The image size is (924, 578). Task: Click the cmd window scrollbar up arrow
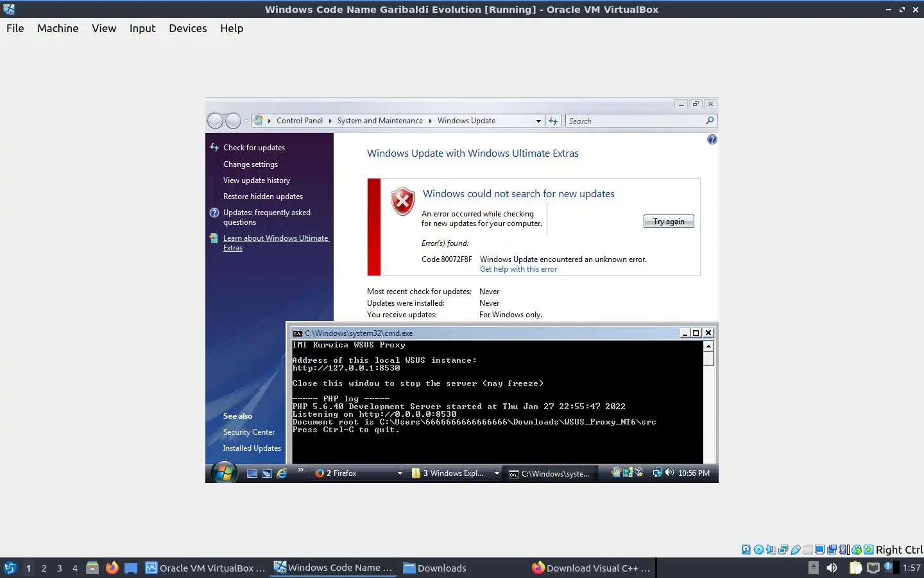tap(708, 346)
